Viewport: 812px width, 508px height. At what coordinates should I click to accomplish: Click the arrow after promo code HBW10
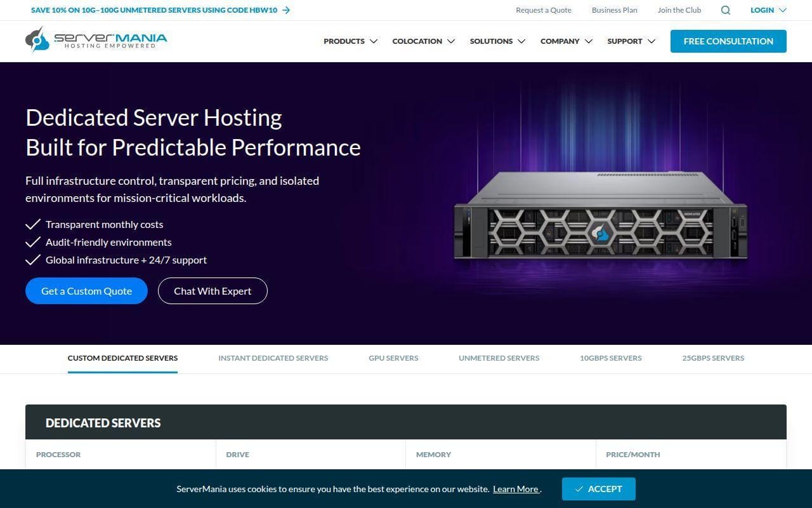286,10
